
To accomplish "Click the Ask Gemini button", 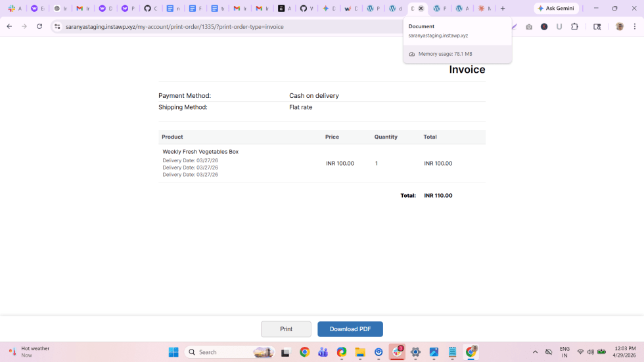I will [x=556, y=9].
